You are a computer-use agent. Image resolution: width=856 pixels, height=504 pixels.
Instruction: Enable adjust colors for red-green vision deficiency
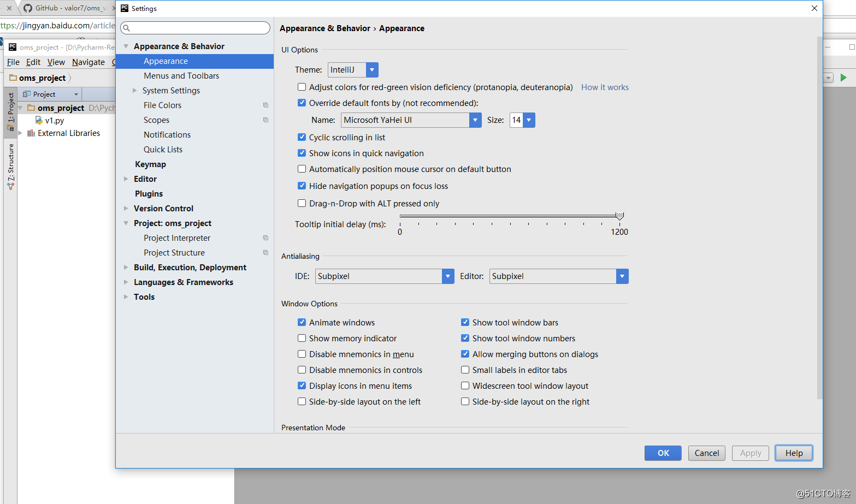pyautogui.click(x=302, y=87)
